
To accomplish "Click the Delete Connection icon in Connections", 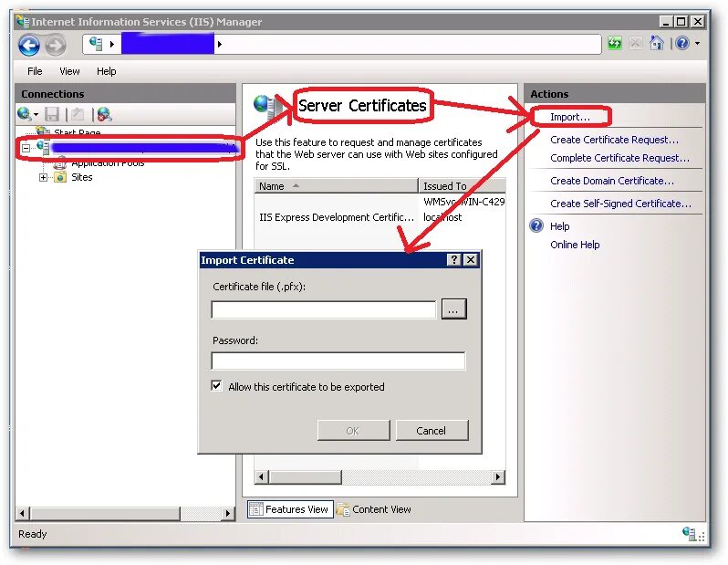I will click(104, 114).
